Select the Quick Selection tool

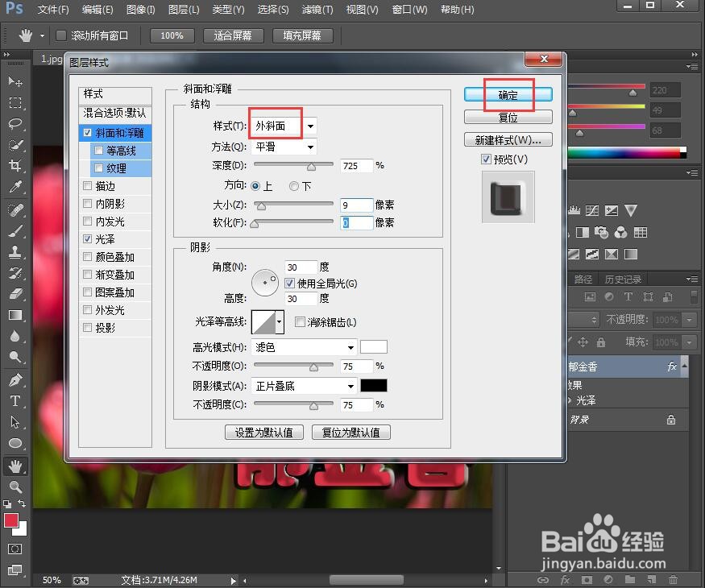pyautogui.click(x=15, y=145)
